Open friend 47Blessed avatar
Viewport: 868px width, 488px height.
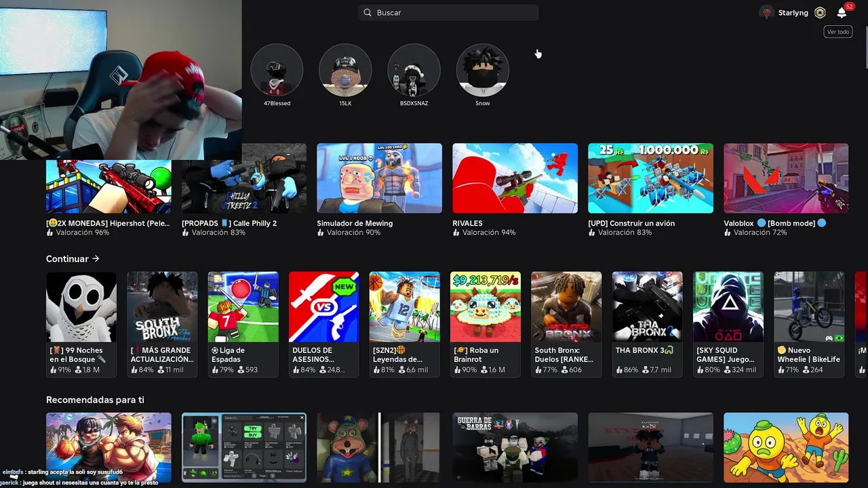[277, 70]
